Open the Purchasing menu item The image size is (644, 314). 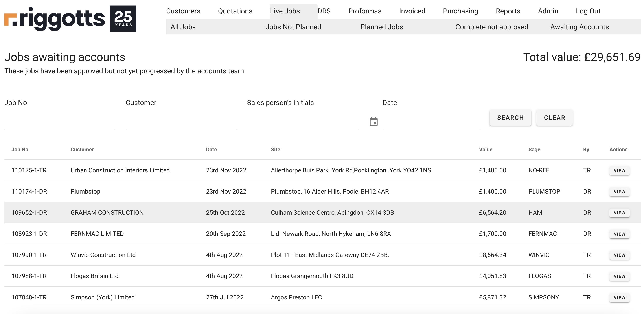(460, 11)
